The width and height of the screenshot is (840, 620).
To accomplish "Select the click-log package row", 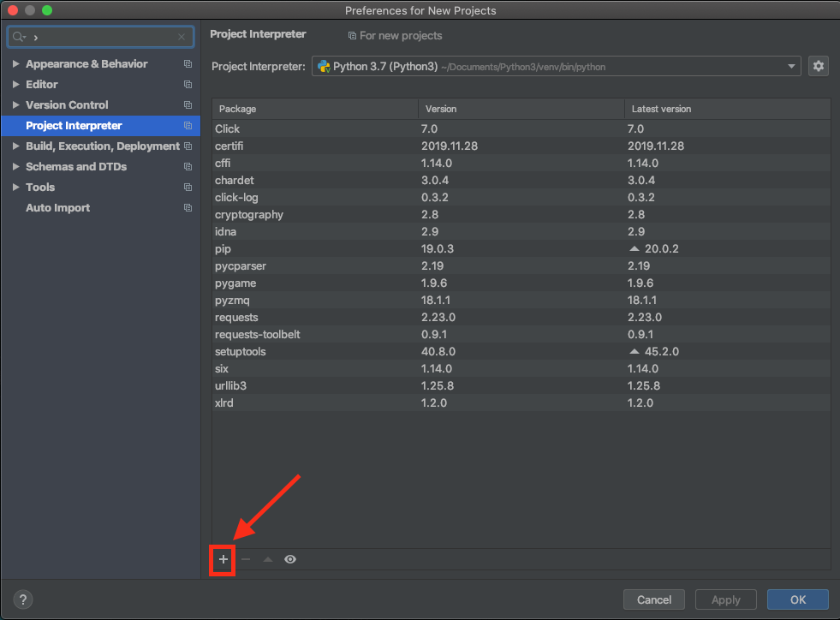I will click(521, 197).
